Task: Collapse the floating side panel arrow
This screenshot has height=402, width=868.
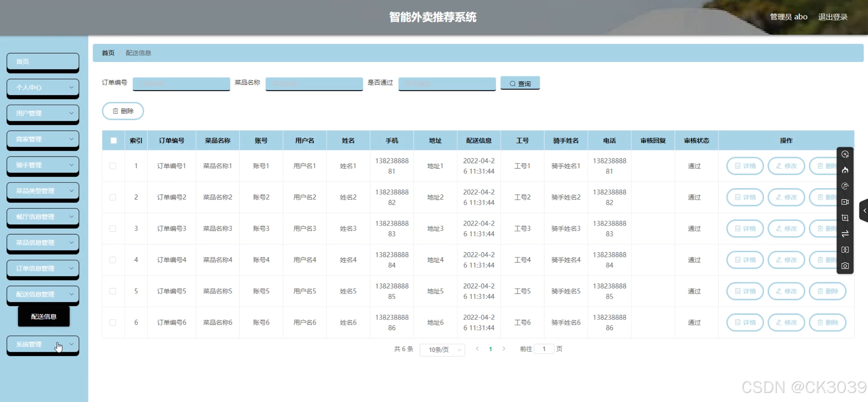Action: pyautogui.click(x=864, y=210)
